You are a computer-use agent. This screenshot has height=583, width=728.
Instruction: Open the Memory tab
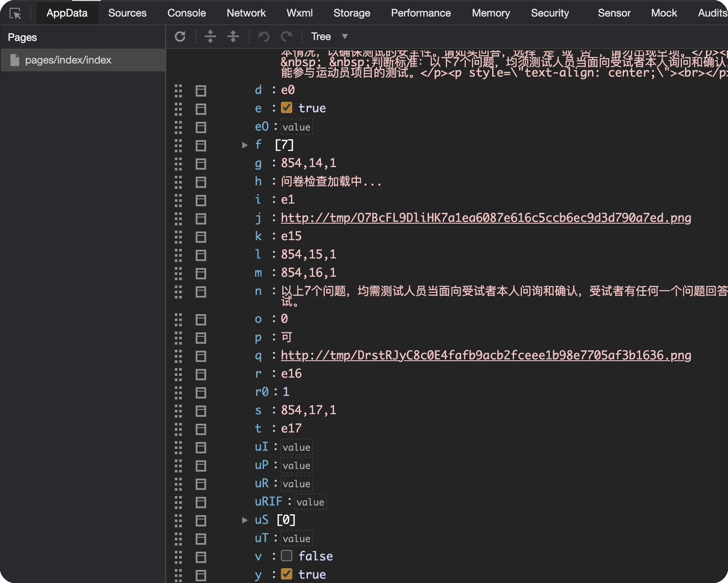point(491,13)
